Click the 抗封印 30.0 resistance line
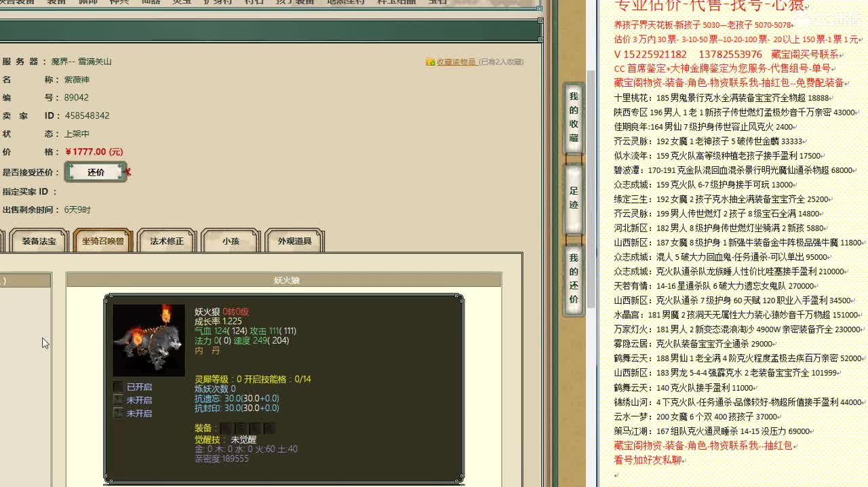The width and height of the screenshot is (868, 487). point(237,408)
